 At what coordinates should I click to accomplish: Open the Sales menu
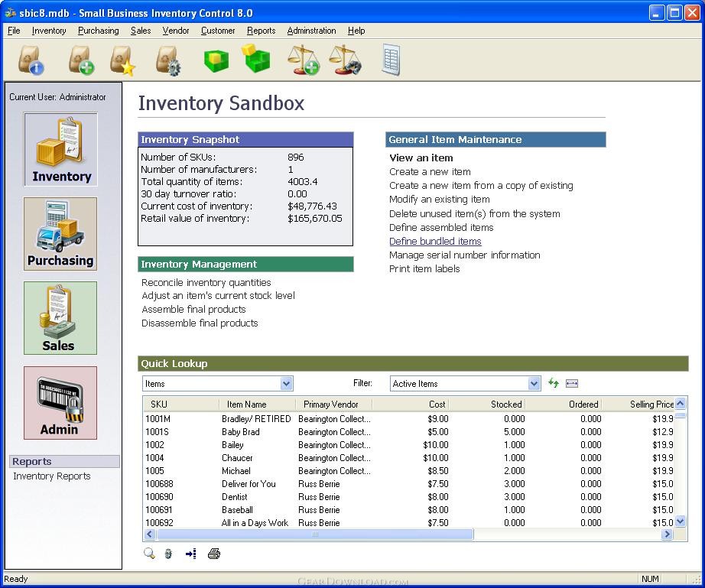click(141, 31)
